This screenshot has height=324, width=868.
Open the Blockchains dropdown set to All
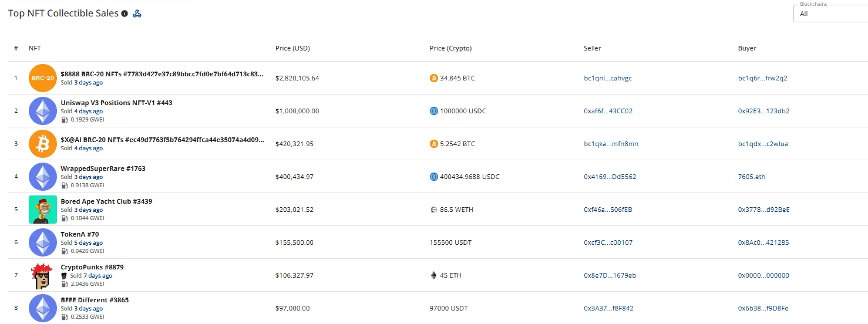tap(830, 14)
